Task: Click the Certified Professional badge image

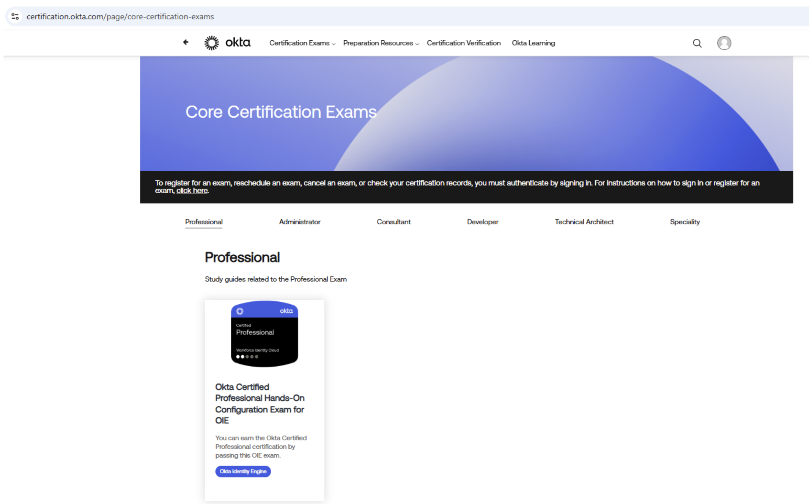Action: click(264, 334)
